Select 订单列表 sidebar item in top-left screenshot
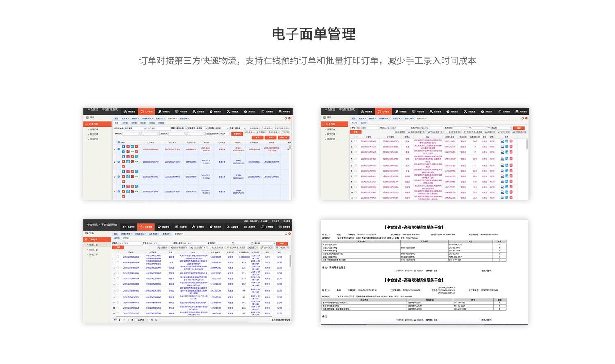 click(97, 124)
